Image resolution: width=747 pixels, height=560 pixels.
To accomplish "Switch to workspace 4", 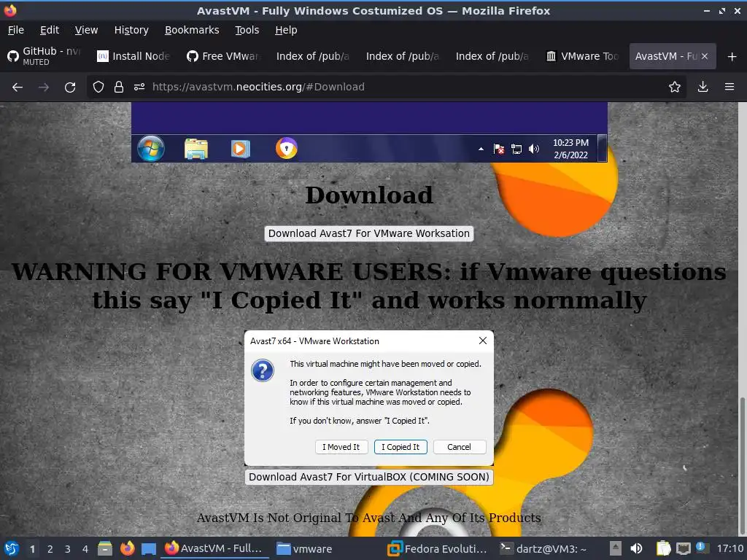I will coord(85,549).
